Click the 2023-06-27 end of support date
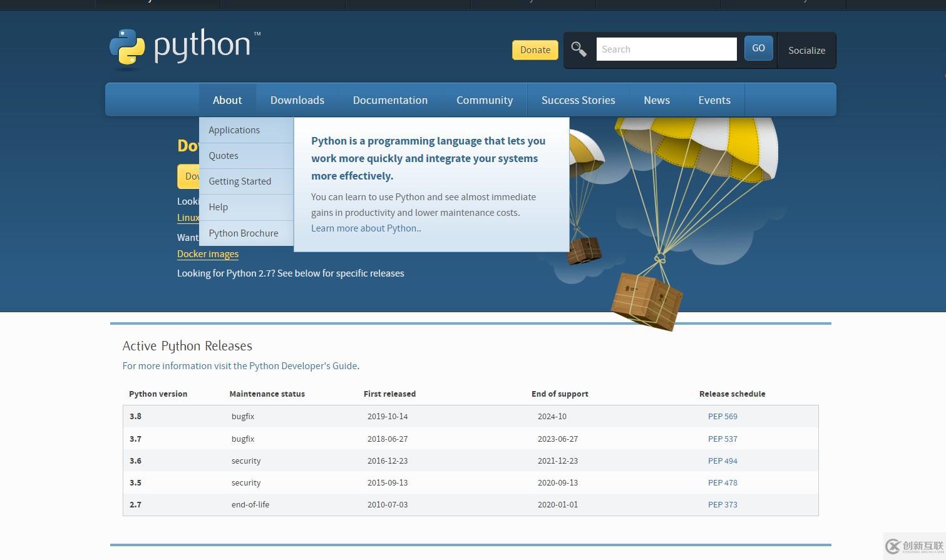946x560 pixels. [x=558, y=439]
